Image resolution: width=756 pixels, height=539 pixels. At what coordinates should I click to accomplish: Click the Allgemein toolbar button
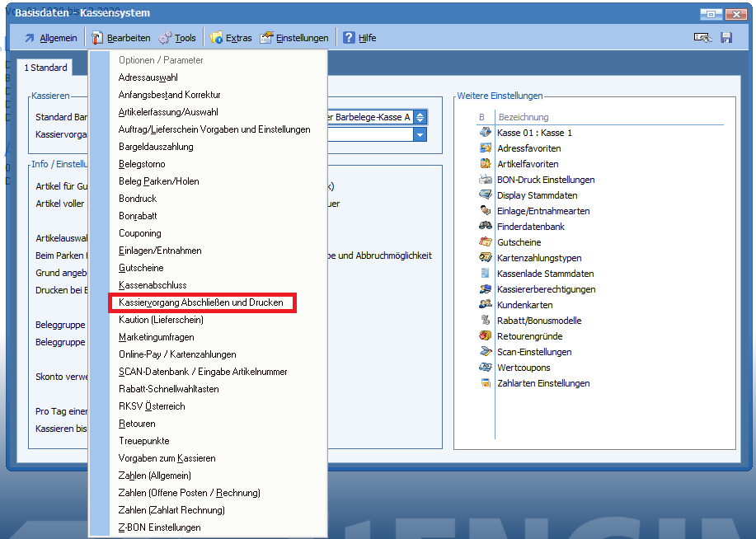click(50, 38)
